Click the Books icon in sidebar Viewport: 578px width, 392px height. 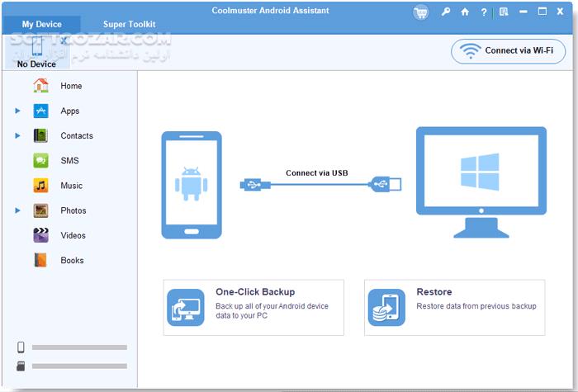point(40,260)
